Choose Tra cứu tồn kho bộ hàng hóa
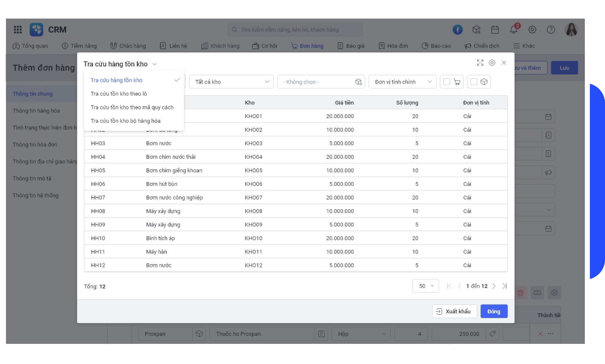605x364 pixels. 125,121
